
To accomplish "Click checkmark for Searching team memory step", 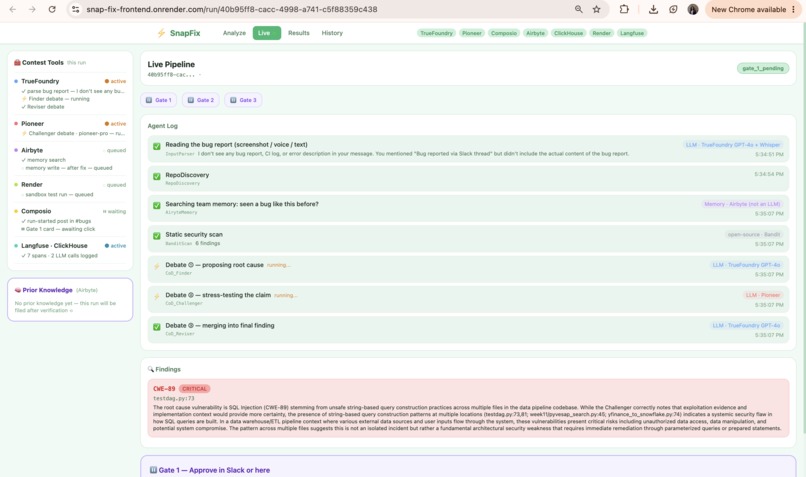I will [157, 206].
